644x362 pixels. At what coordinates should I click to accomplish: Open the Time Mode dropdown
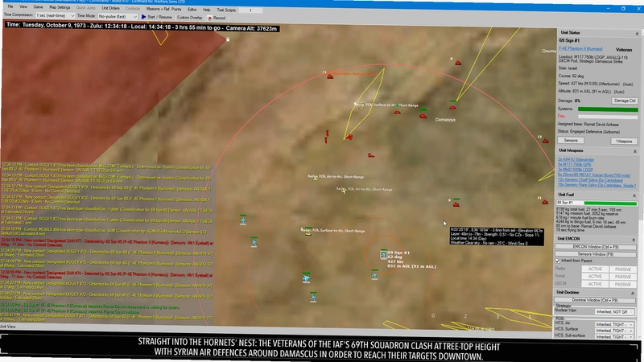tap(118, 16)
